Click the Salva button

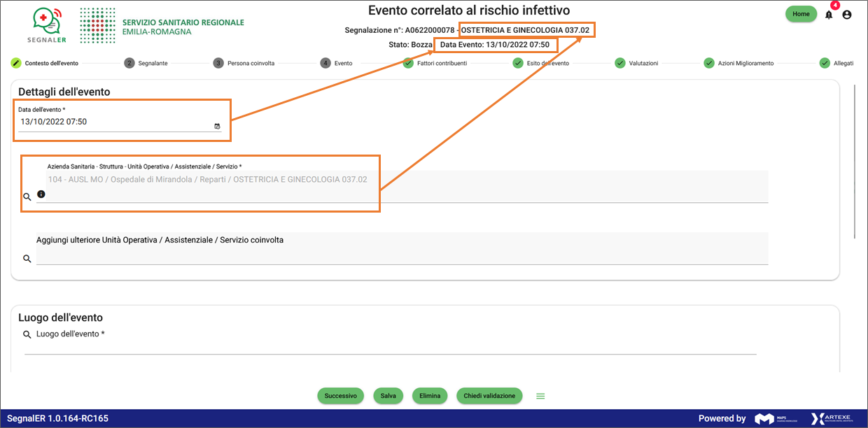coord(388,396)
